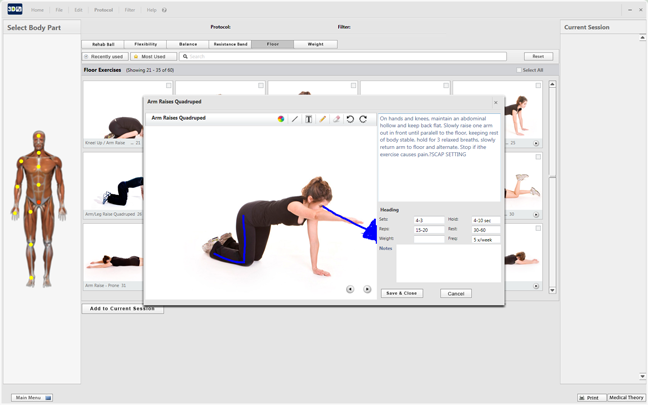Image resolution: width=648 pixels, height=405 pixels.
Task: Check the checkbox on exercise card 30
Action: click(x=538, y=157)
